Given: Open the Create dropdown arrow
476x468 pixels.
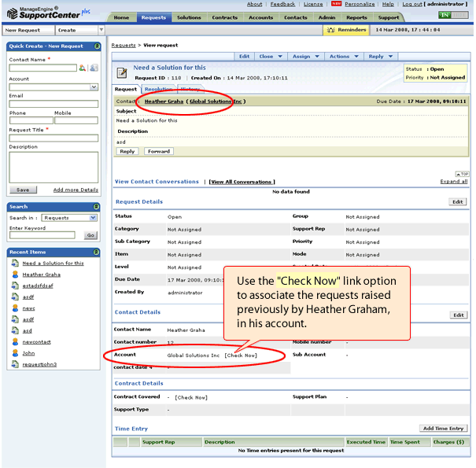Looking at the screenshot, I should point(101,30).
